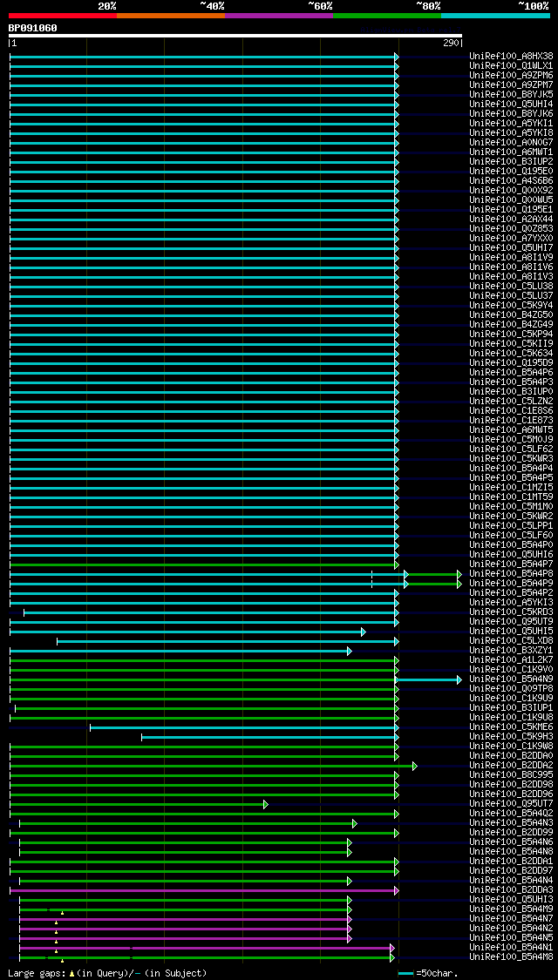Viewport: 558px width, 980px height.
Task: Click the cyan ~100% identity legend segment
Action: (x=495, y=15)
